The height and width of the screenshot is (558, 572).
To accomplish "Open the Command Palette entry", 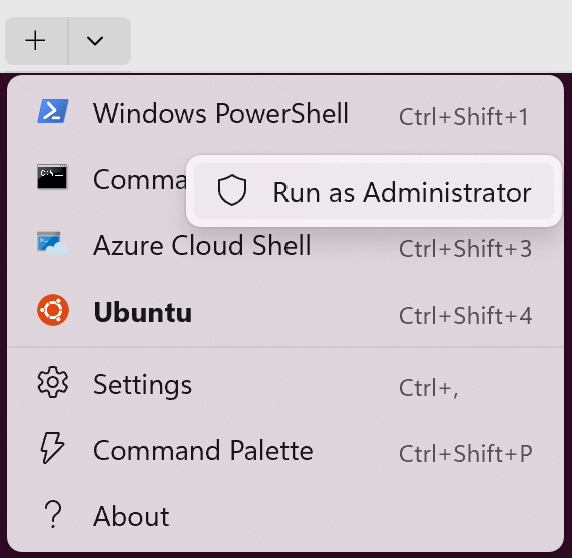I will 286,450.
